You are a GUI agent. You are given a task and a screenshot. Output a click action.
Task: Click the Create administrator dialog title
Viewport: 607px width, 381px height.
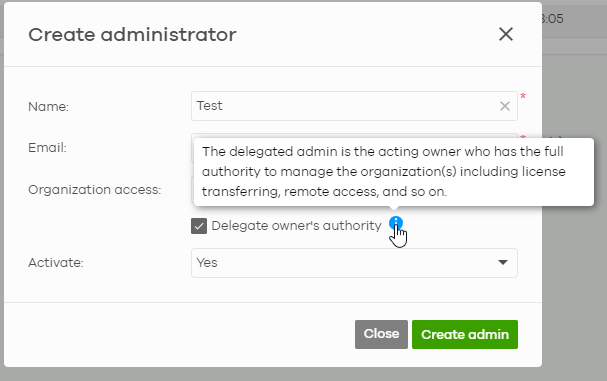coord(132,35)
